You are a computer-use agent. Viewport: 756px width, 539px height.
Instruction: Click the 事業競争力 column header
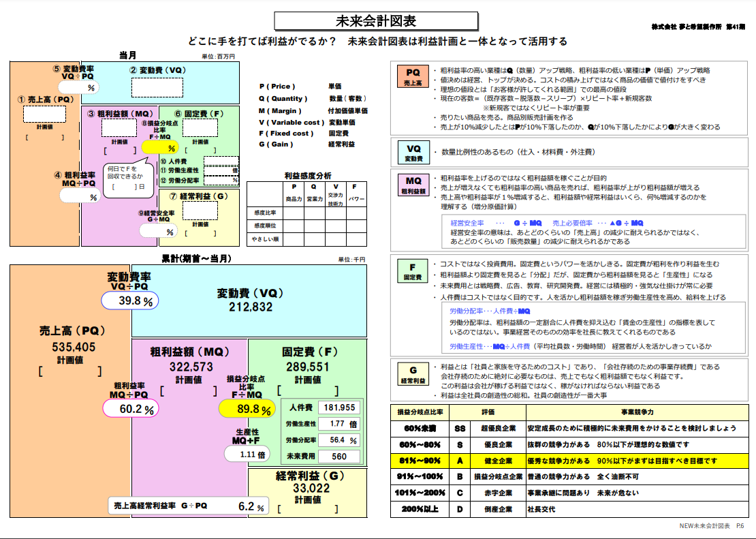[x=637, y=412]
